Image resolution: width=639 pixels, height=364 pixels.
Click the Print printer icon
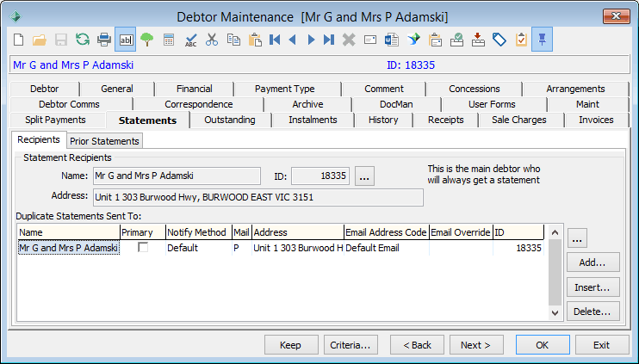[104, 40]
